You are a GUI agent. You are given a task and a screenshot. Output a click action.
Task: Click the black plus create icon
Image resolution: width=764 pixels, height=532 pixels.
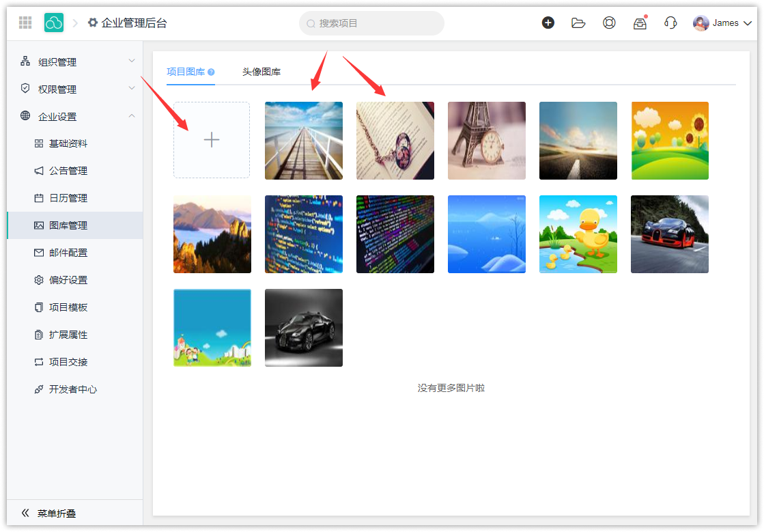click(x=548, y=23)
